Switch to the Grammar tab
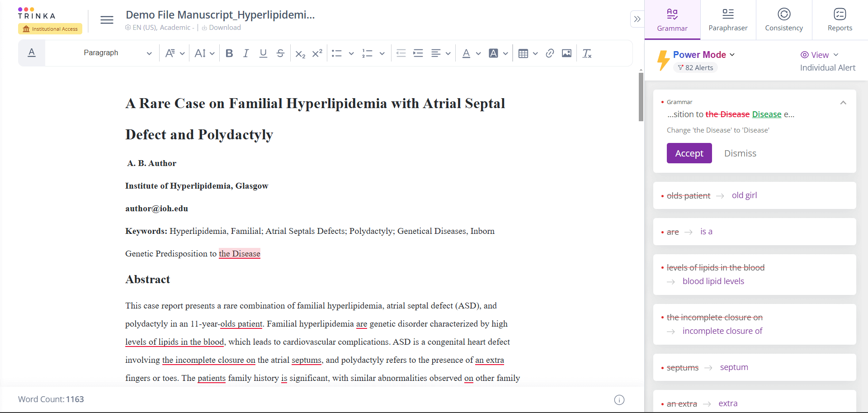Image resolution: width=868 pixels, height=413 pixels. pos(672,20)
